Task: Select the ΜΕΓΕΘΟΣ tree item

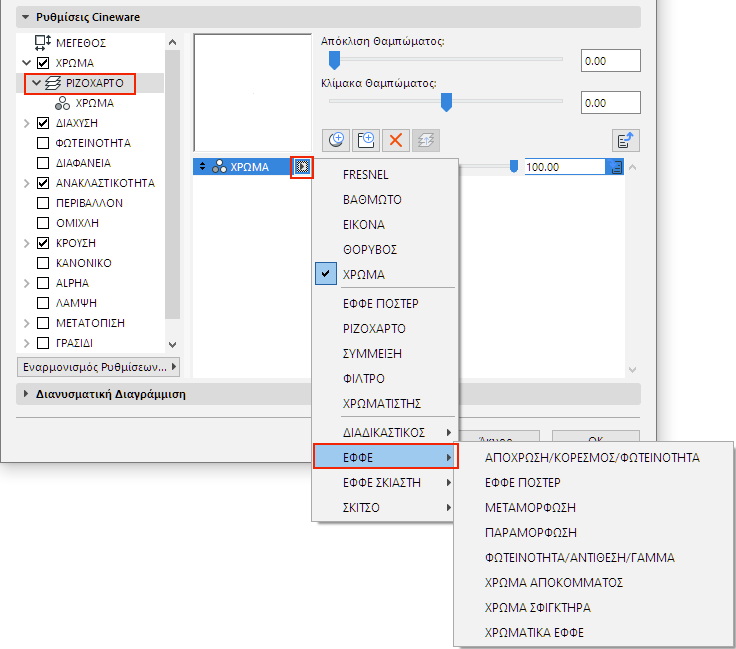Action: tap(81, 43)
